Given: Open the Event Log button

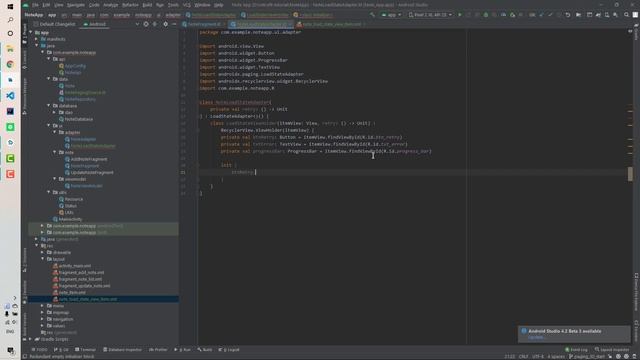Looking at the screenshot, I should [576, 350].
